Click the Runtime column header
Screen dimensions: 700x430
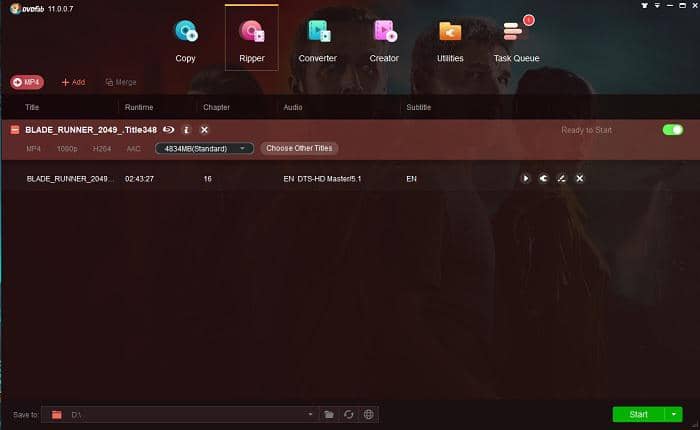coord(139,107)
